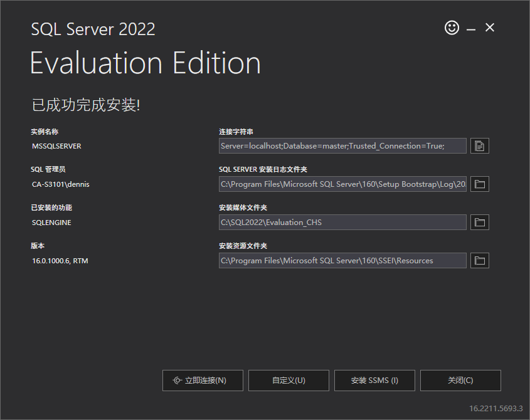Select the install log folder path field
530x420 pixels.
pyautogui.click(x=342, y=184)
